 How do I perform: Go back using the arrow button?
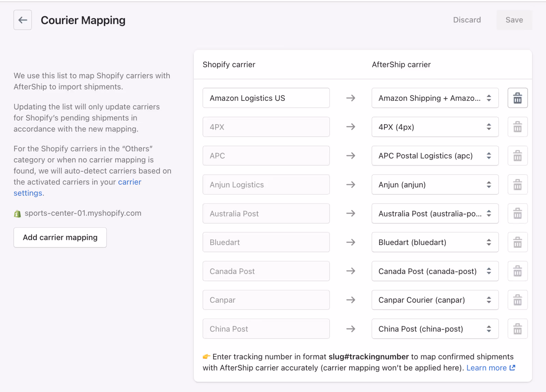click(x=23, y=20)
